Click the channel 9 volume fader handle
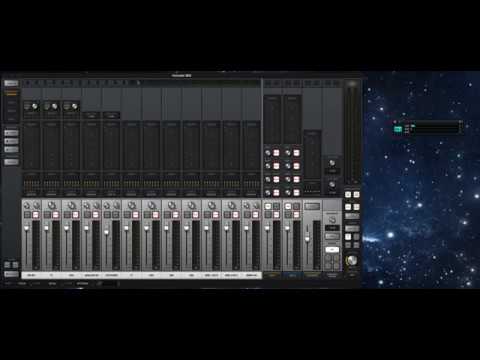The height and width of the screenshot is (360, 480). click(187, 228)
